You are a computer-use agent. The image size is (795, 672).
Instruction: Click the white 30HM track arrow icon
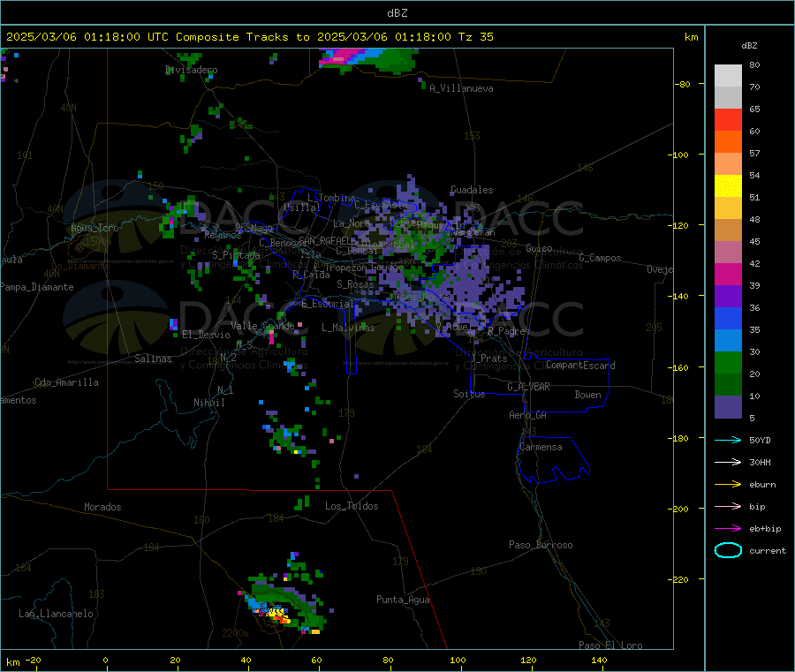[728, 462]
